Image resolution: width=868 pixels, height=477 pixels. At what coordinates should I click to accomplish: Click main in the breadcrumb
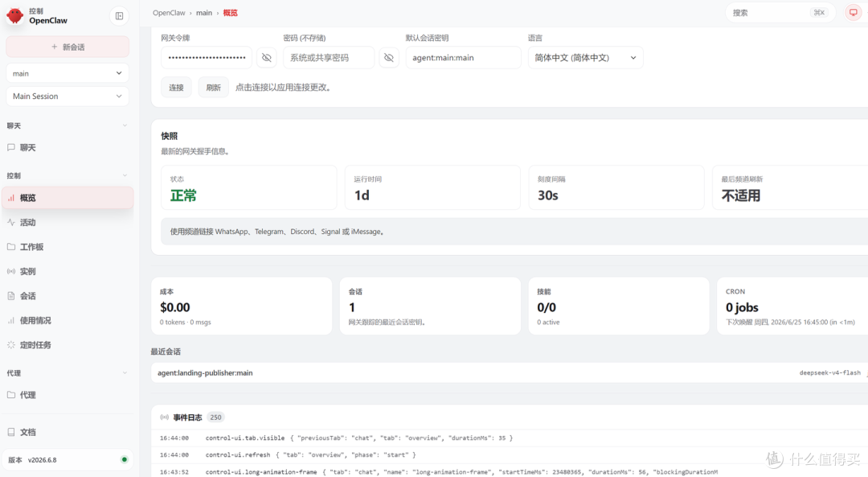coord(203,13)
